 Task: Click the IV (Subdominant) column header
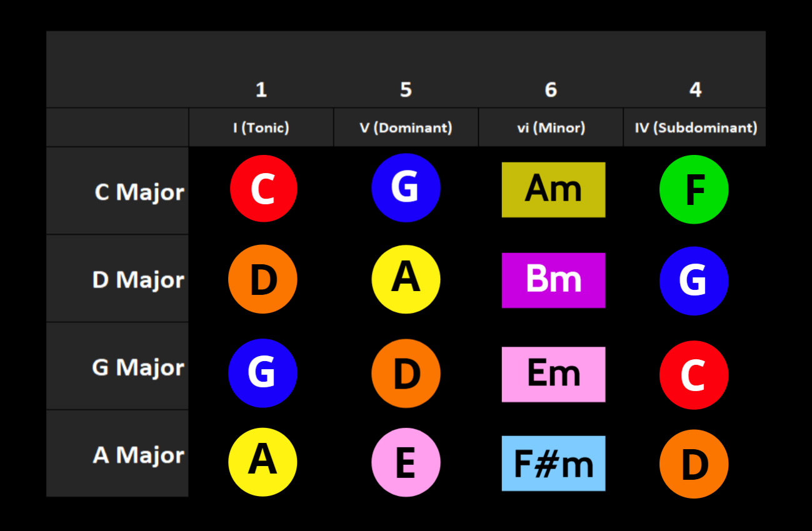pos(695,127)
